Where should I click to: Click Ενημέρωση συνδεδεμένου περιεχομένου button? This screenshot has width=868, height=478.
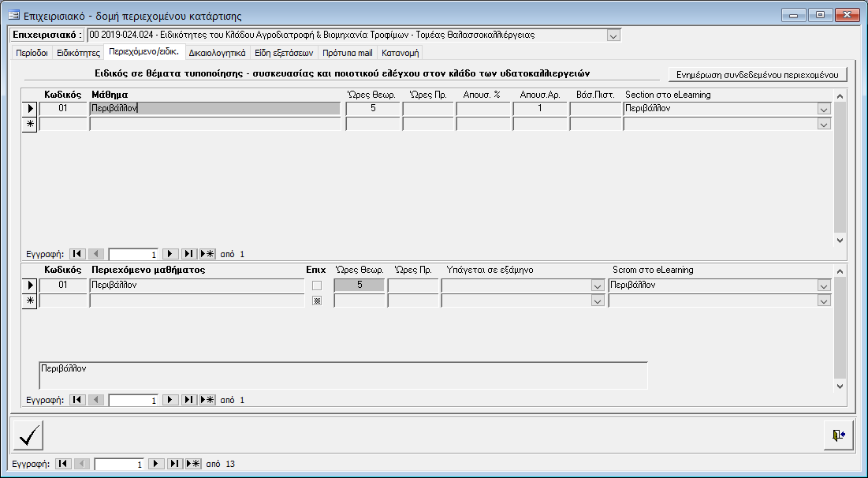pos(758,74)
